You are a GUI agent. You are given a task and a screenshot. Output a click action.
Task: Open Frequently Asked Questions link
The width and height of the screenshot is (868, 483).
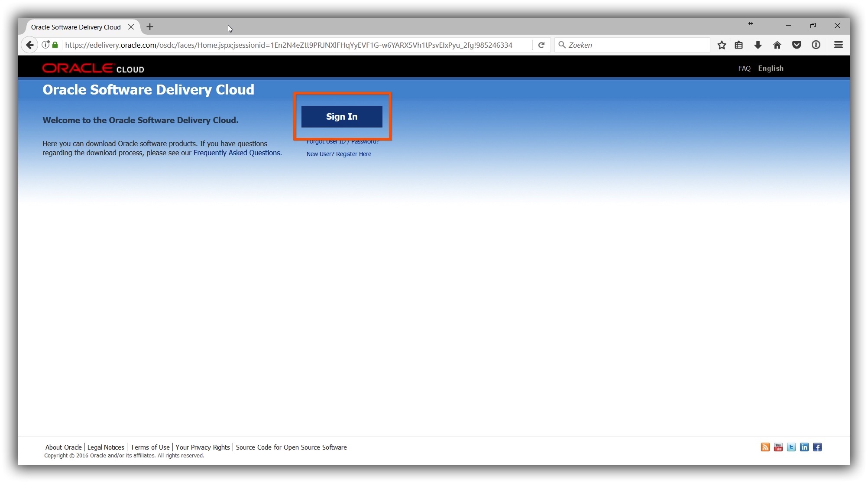(237, 153)
